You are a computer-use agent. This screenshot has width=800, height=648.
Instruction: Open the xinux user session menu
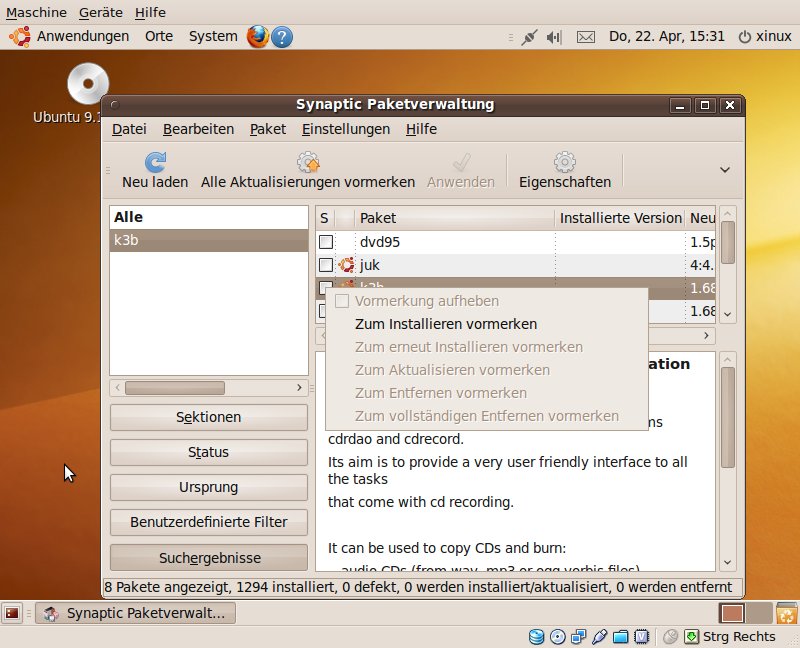pyautogui.click(x=765, y=36)
